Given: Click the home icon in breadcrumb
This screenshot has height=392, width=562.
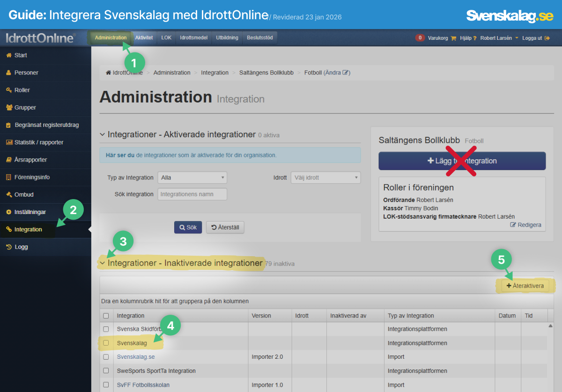Looking at the screenshot, I should coord(109,73).
